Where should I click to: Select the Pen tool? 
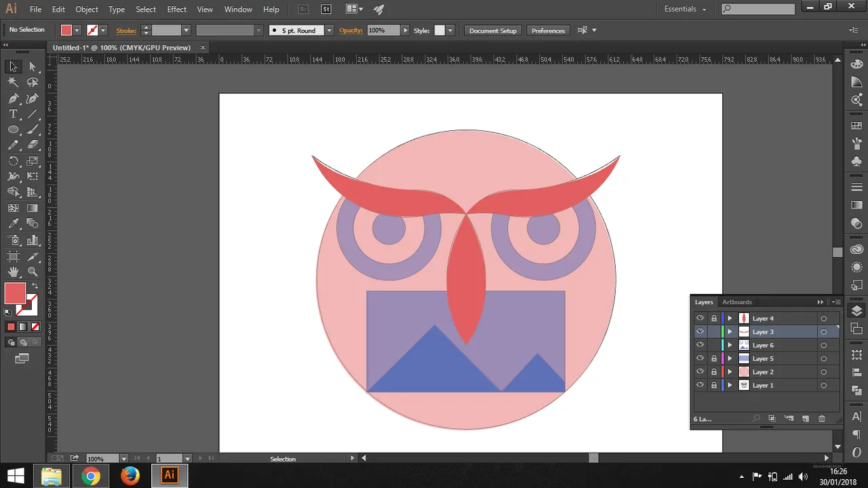tap(13, 98)
